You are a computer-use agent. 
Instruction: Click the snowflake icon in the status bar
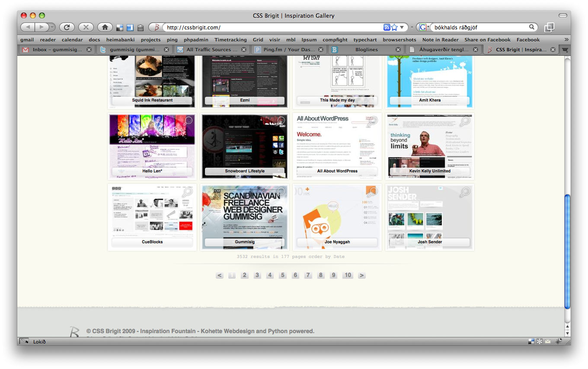pyautogui.click(x=540, y=341)
